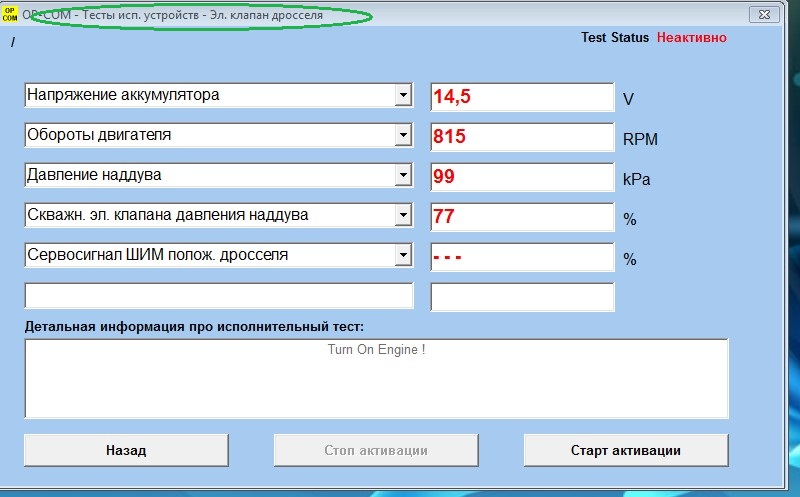Image resolution: width=800 pixels, height=497 pixels.
Task: Click the Давление наддува combo box text
Action: (94, 175)
